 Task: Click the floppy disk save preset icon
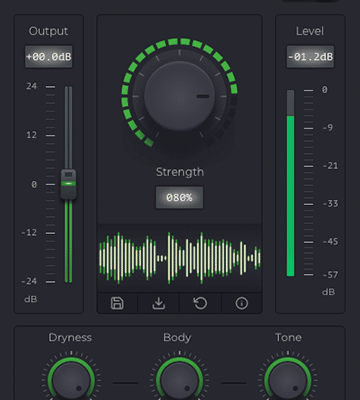117,303
